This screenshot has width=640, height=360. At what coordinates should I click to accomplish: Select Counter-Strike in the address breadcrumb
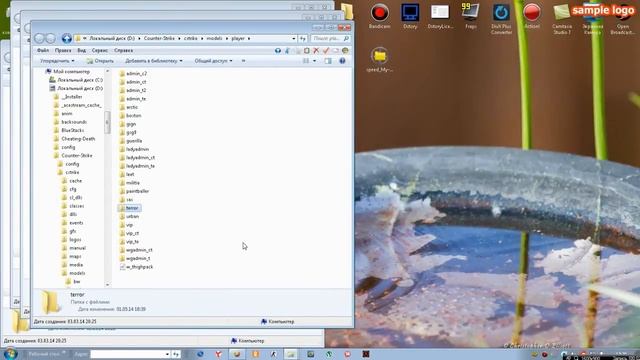point(159,38)
